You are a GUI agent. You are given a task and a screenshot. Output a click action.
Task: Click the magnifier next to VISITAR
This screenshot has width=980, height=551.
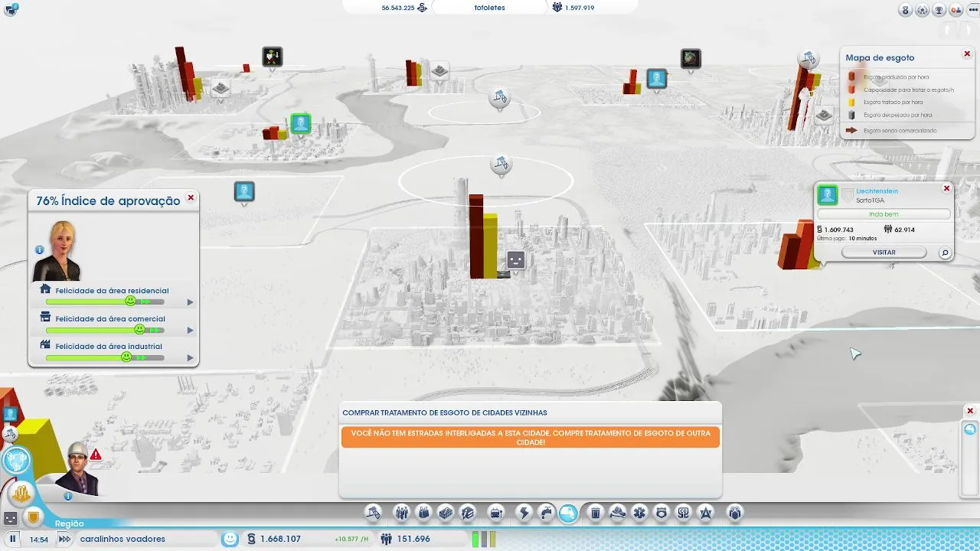coord(945,253)
